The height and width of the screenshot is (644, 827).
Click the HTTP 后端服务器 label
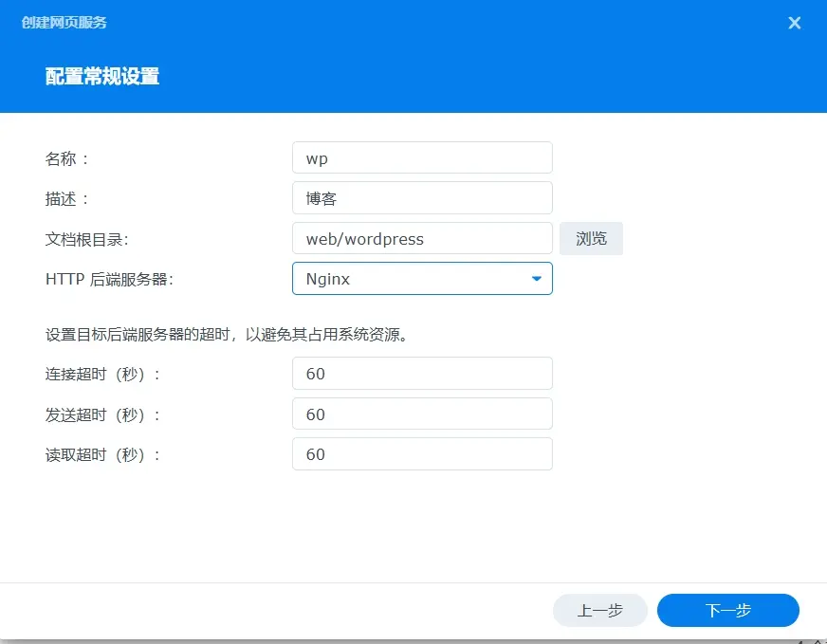coord(109,279)
